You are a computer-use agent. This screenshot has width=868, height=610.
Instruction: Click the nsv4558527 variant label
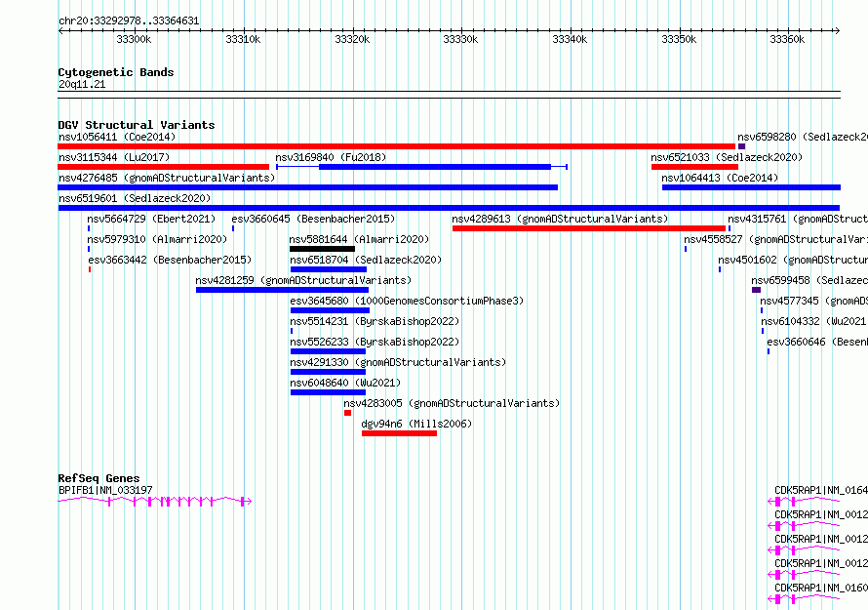(x=775, y=239)
